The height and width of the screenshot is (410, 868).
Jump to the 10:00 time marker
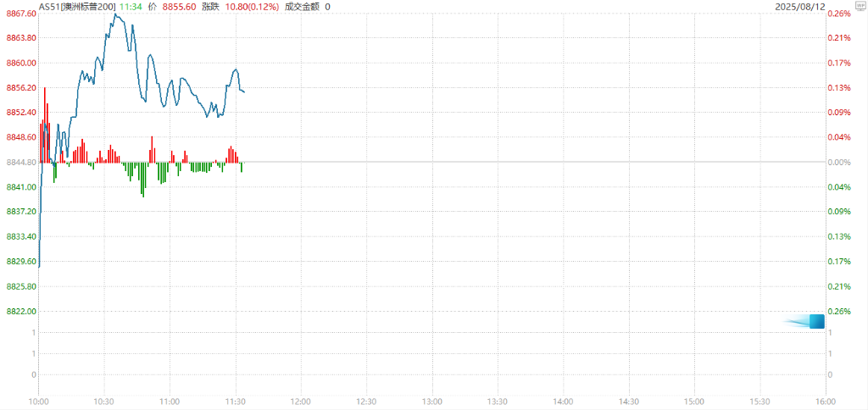(40, 401)
